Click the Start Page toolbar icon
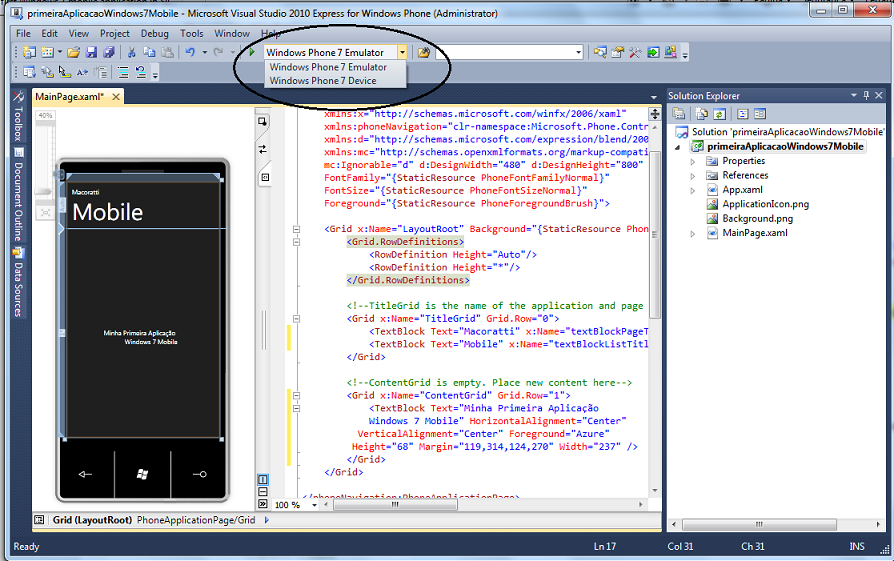 [653, 52]
